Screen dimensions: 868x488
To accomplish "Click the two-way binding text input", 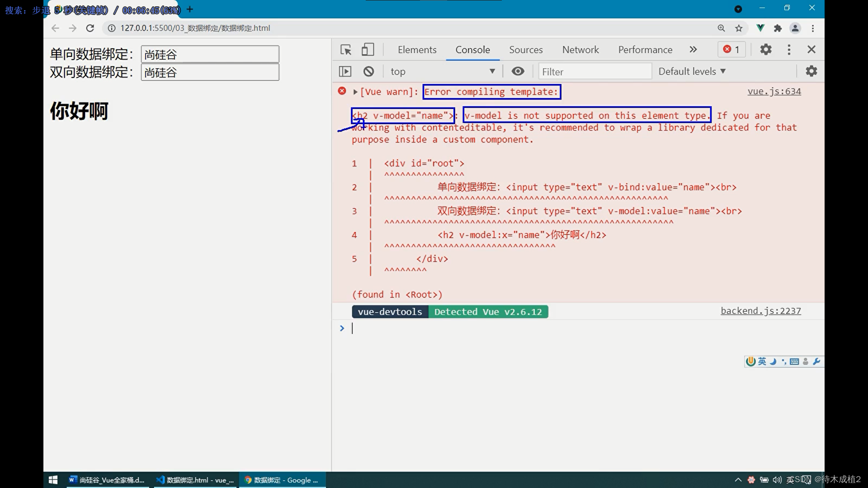I will tap(210, 72).
